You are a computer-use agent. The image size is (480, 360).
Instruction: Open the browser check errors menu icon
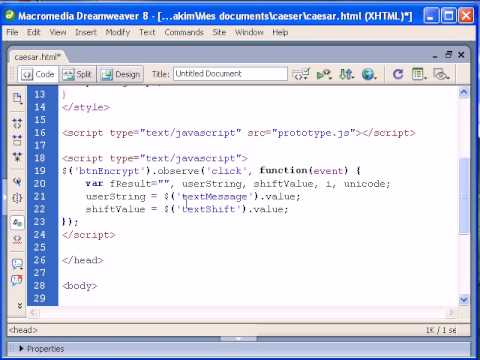click(x=301, y=74)
